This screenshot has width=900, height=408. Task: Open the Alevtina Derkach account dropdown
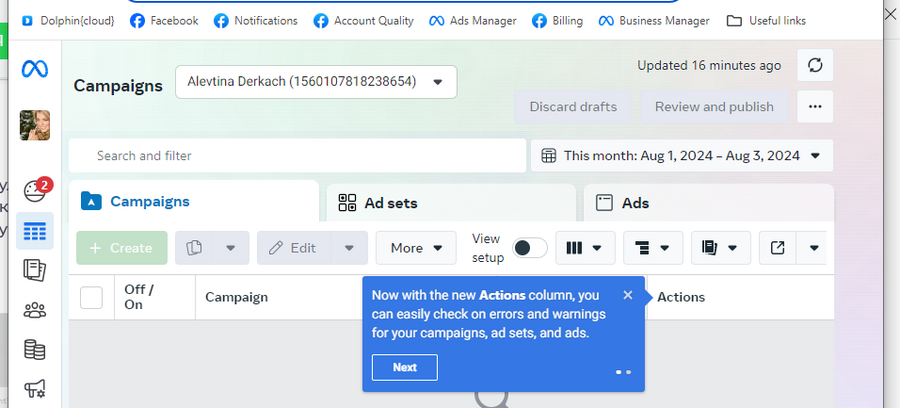pos(316,82)
